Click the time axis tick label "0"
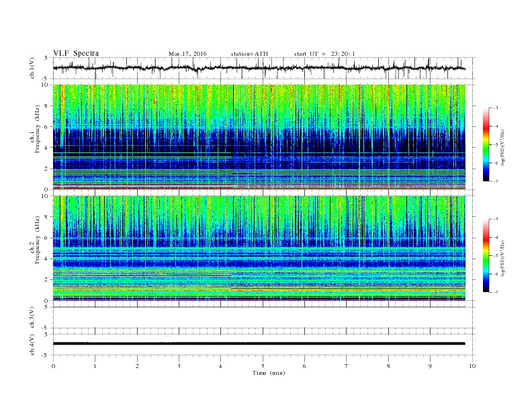532x411 pixels. (x=53, y=366)
